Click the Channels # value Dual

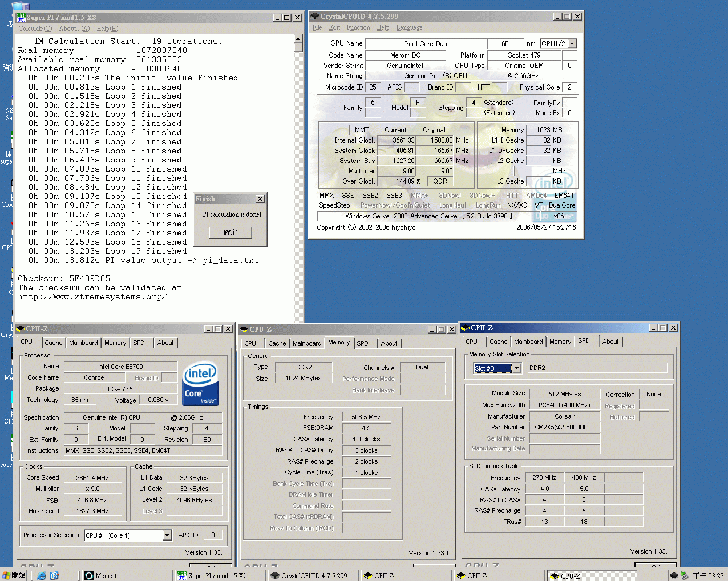point(422,367)
